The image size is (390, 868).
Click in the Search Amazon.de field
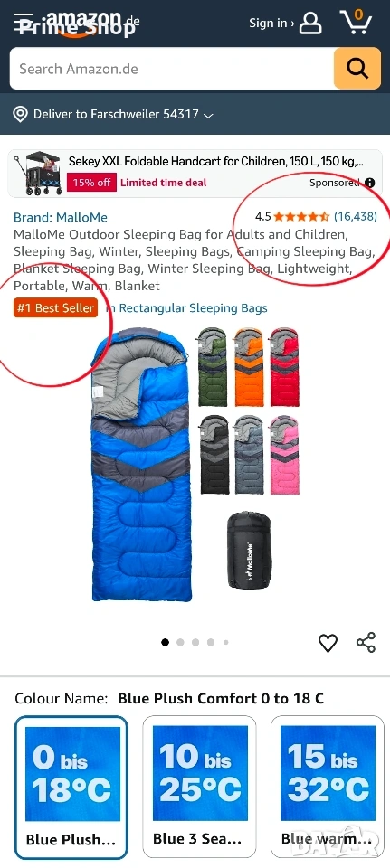tap(172, 69)
